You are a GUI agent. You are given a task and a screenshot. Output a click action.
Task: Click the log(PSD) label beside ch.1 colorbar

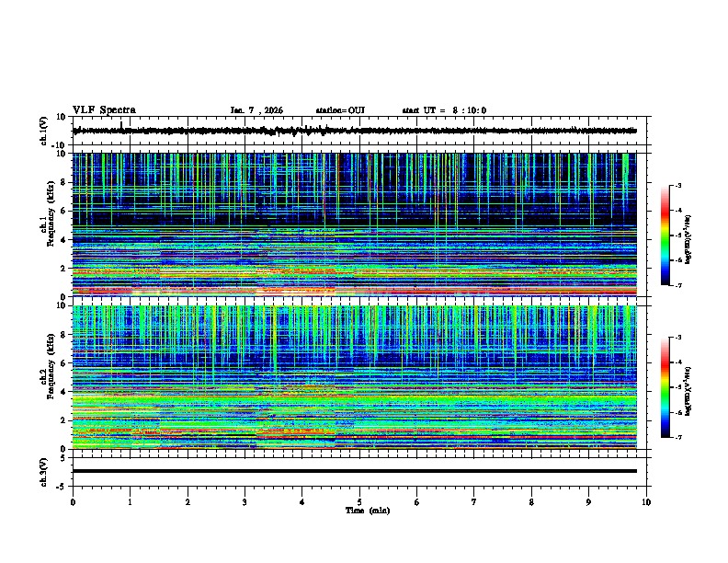pos(688,240)
